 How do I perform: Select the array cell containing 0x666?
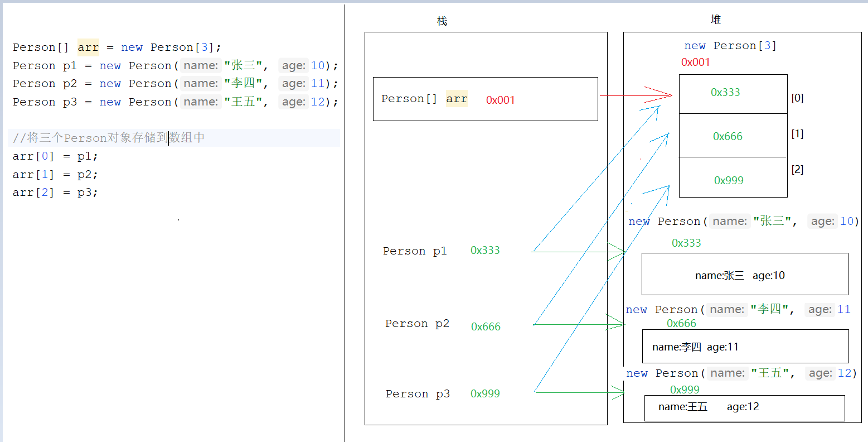733,136
